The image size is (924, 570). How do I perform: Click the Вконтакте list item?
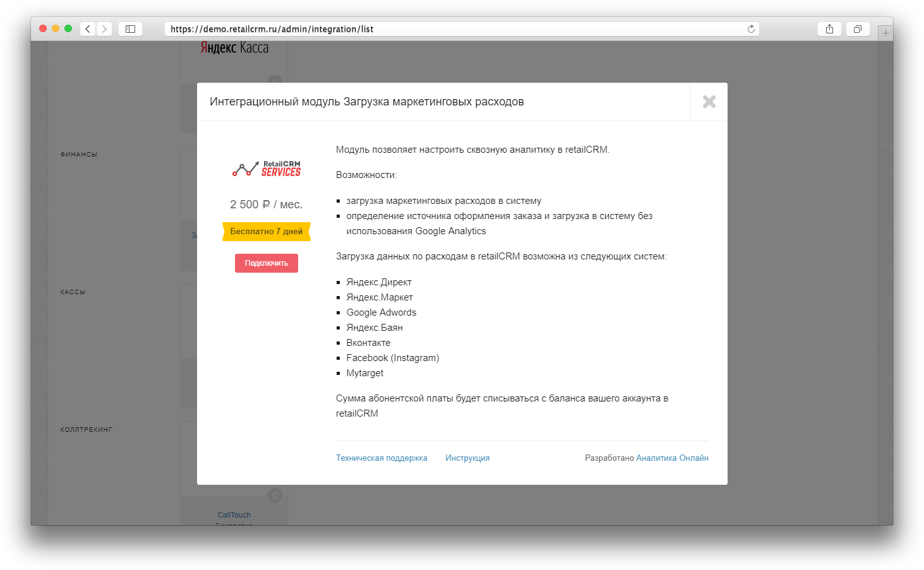[368, 343]
